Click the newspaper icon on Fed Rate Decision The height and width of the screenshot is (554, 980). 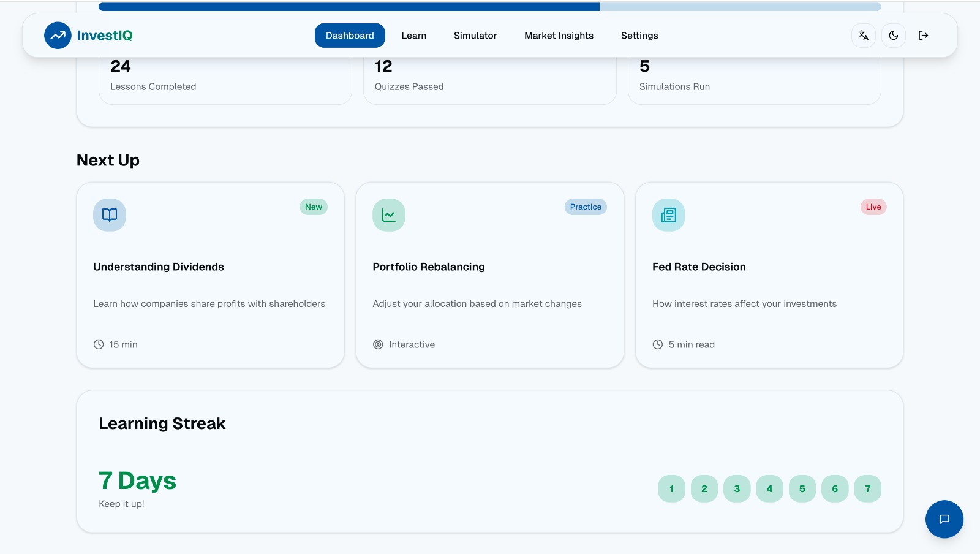[x=668, y=215]
